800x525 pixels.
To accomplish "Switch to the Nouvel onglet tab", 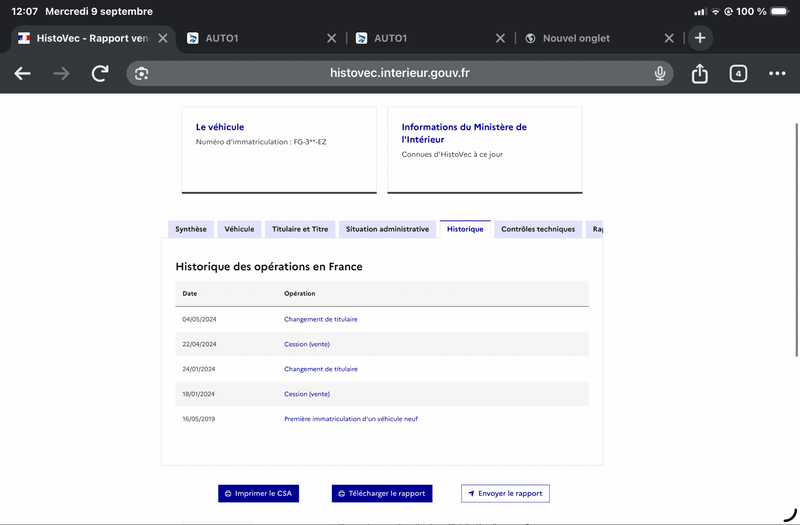I will pyautogui.click(x=576, y=38).
